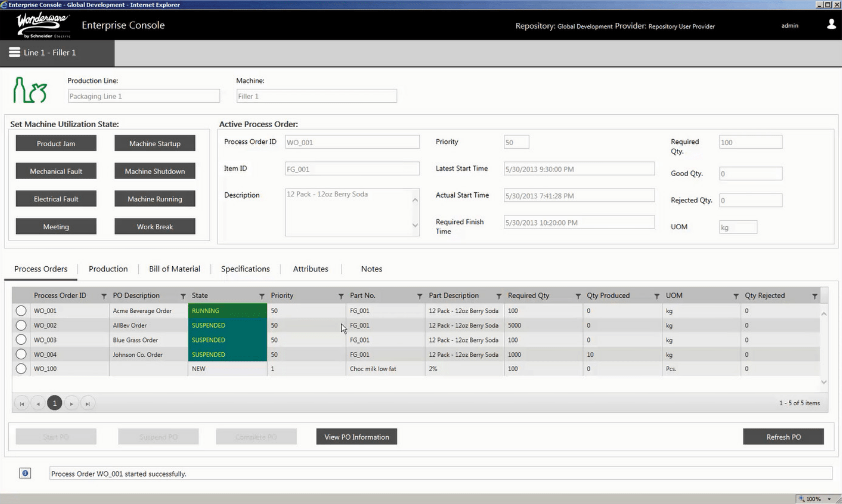Click the green bottles production line icon
The image size is (842, 504).
coord(30,90)
